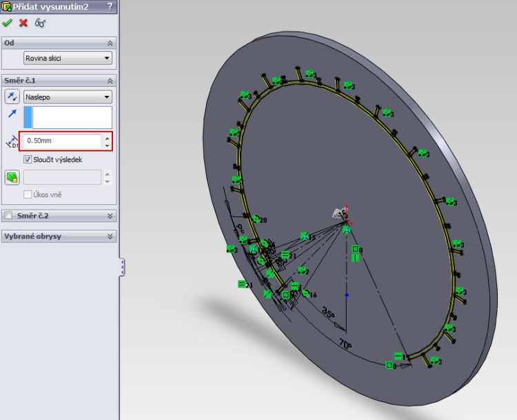This screenshot has height=420, width=517.
Task: Click the direction of extrusion arrow icon
Action: tap(12, 114)
